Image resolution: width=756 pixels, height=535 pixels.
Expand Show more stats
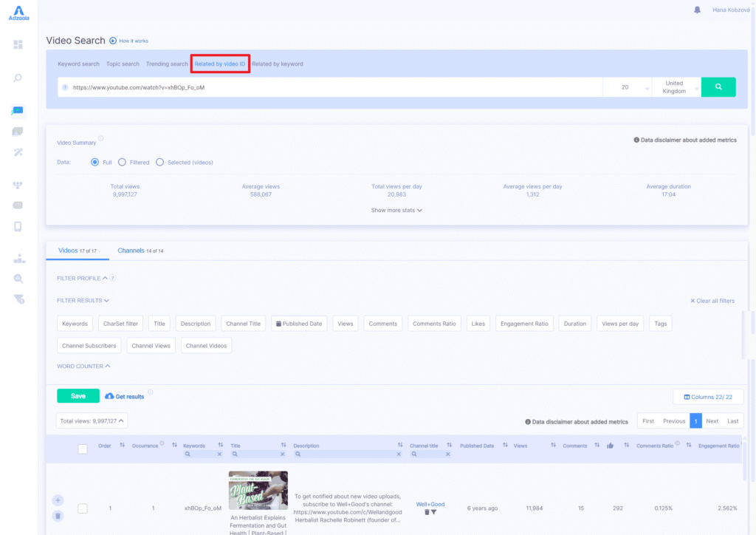tap(398, 210)
